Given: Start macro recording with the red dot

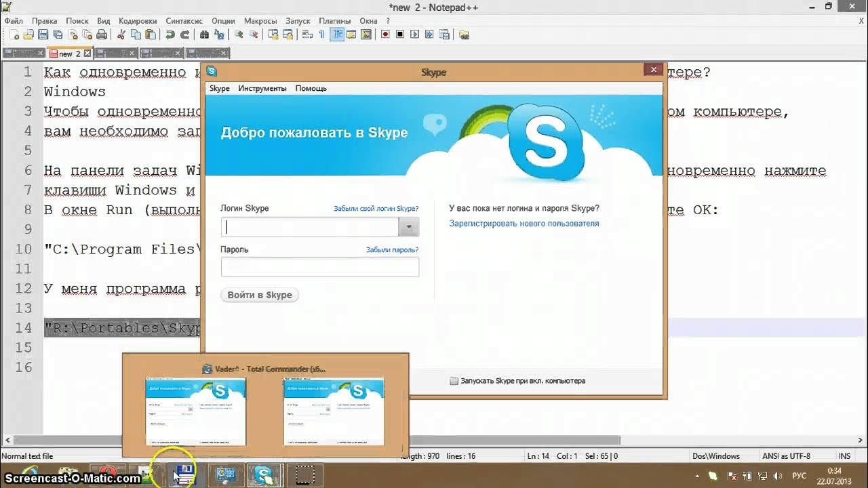Looking at the screenshot, I should (385, 34).
